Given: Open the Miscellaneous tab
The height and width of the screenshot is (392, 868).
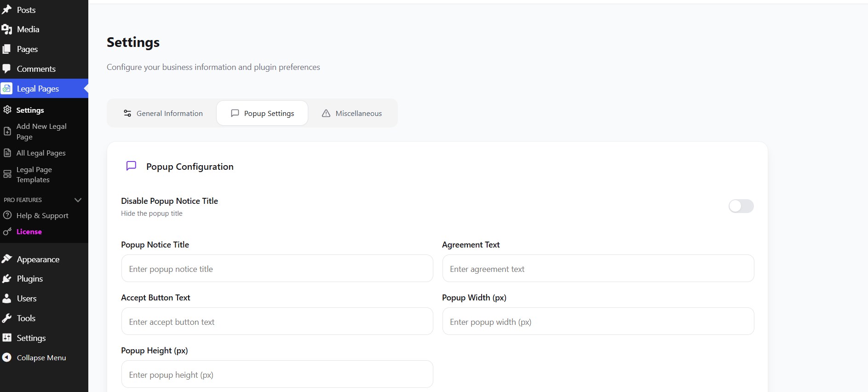Looking at the screenshot, I should point(352,113).
